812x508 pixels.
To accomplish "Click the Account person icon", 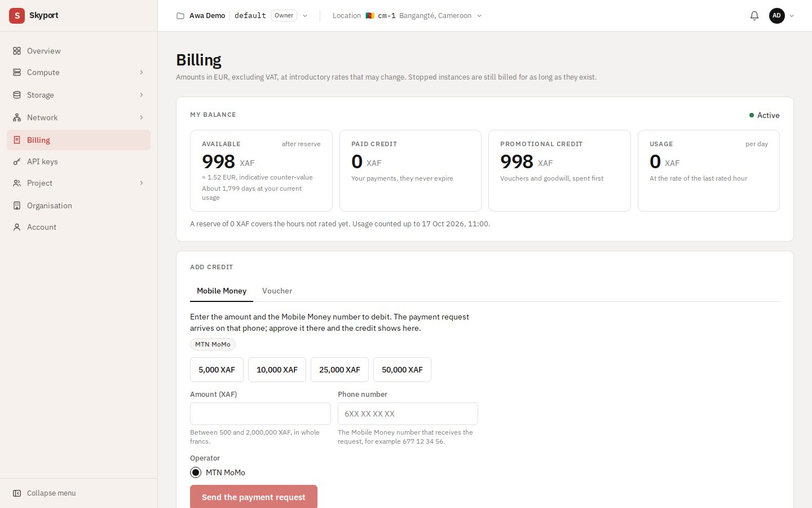I will tap(17, 227).
